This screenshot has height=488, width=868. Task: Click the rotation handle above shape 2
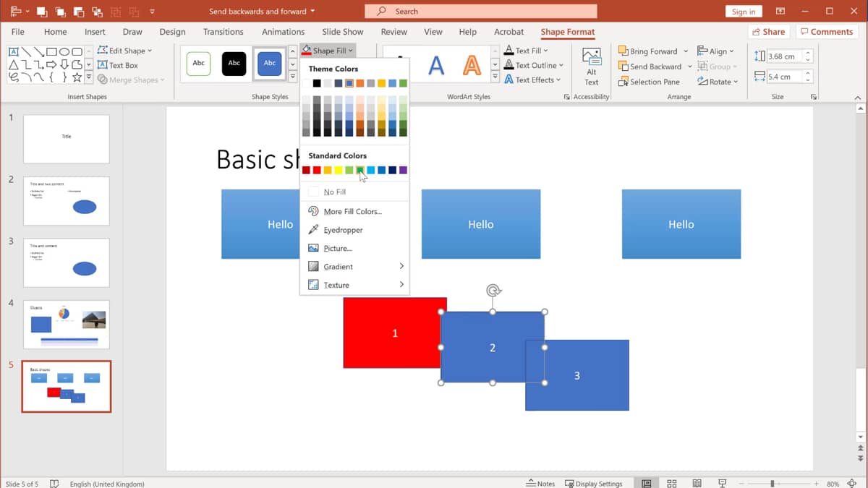493,291
